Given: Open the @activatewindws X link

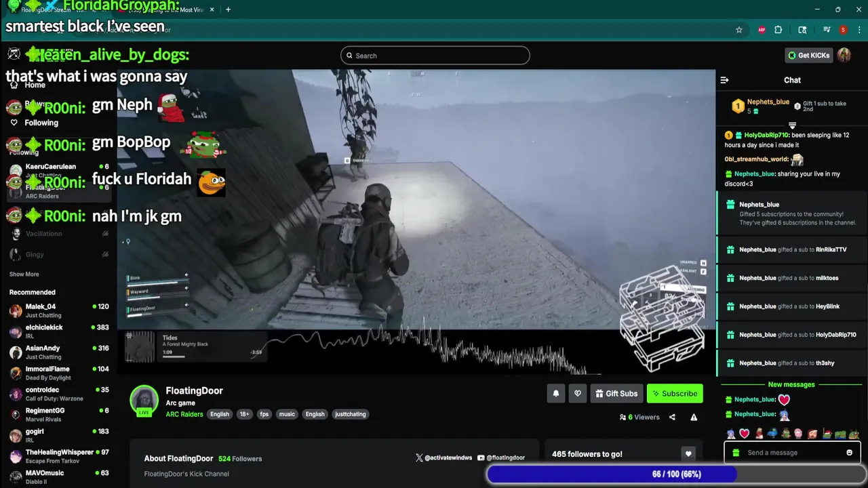Looking at the screenshot, I should [443, 458].
